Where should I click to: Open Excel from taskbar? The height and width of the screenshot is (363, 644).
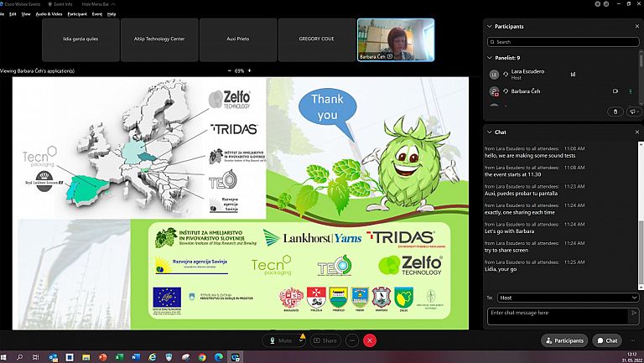[x=119, y=357]
